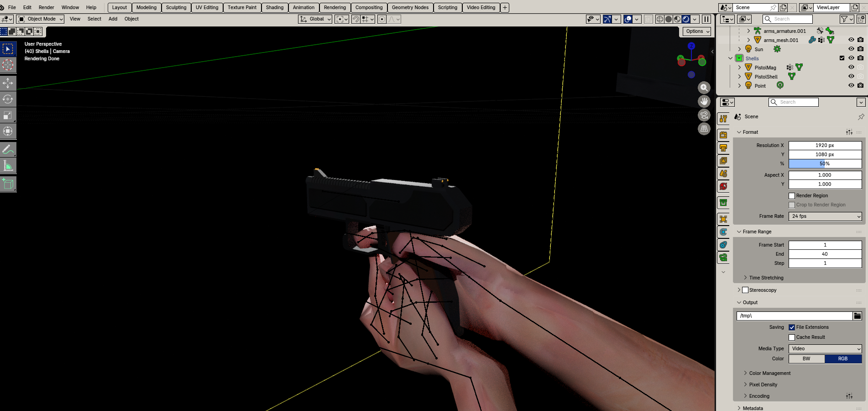Toggle camera view icon in viewport
Screen dimensions: 868x411
[704, 115]
